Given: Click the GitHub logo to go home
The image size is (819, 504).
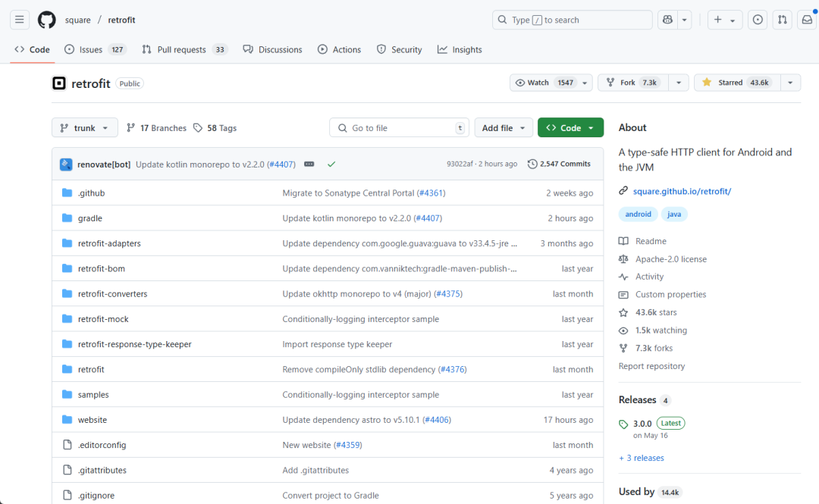Looking at the screenshot, I should tap(46, 20).
